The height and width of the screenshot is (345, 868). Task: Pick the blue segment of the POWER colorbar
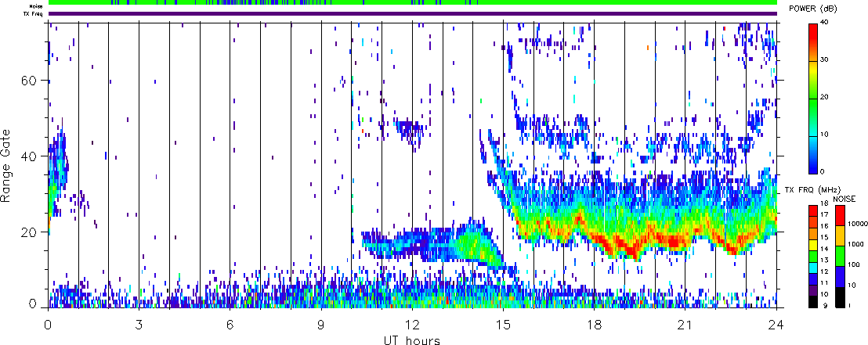coord(813,164)
